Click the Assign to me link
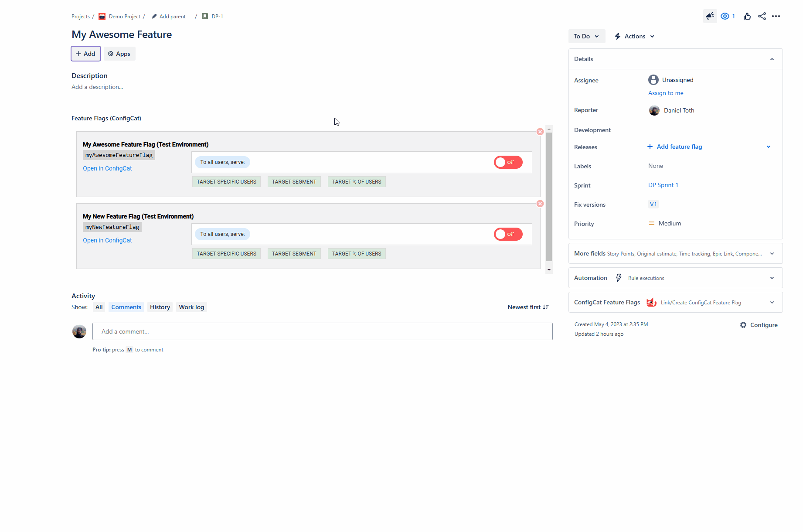The width and height of the screenshot is (803, 532). click(666, 93)
